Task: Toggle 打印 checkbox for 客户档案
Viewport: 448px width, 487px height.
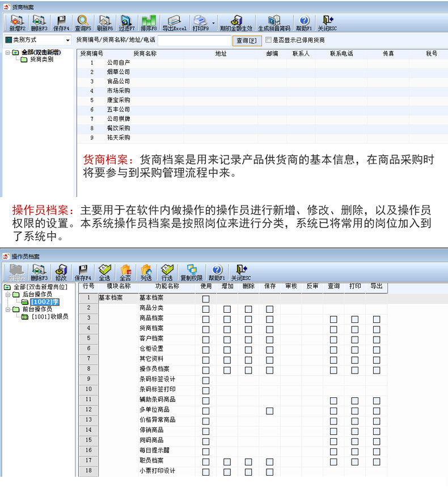Action: (354, 340)
